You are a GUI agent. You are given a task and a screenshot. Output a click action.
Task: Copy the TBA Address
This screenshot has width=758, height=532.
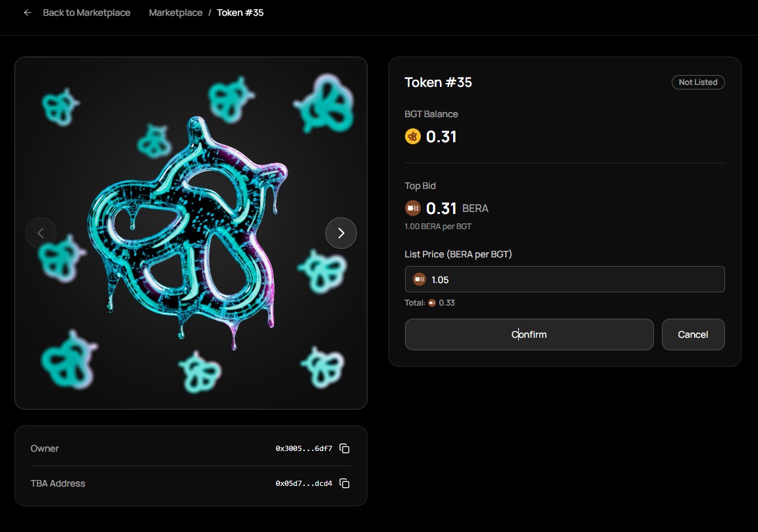(x=344, y=483)
